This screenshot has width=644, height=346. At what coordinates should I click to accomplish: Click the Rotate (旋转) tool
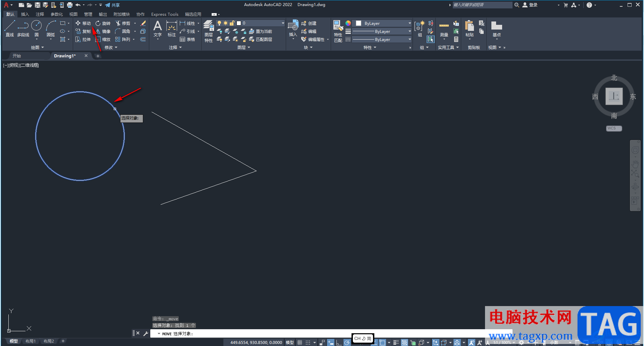coord(103,23)
